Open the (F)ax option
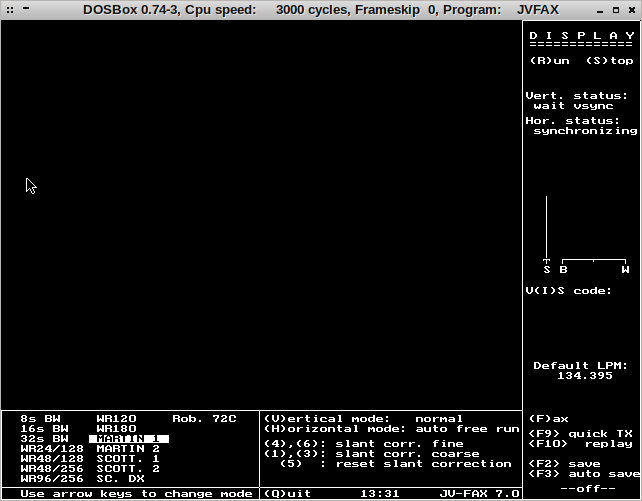 click(549, 419)
